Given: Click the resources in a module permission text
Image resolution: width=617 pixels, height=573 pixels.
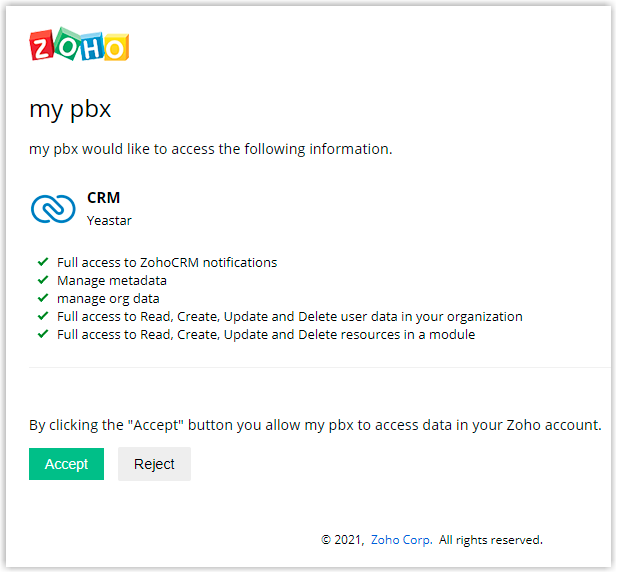Looking at the screenshot, I should (x=266, y=335).
